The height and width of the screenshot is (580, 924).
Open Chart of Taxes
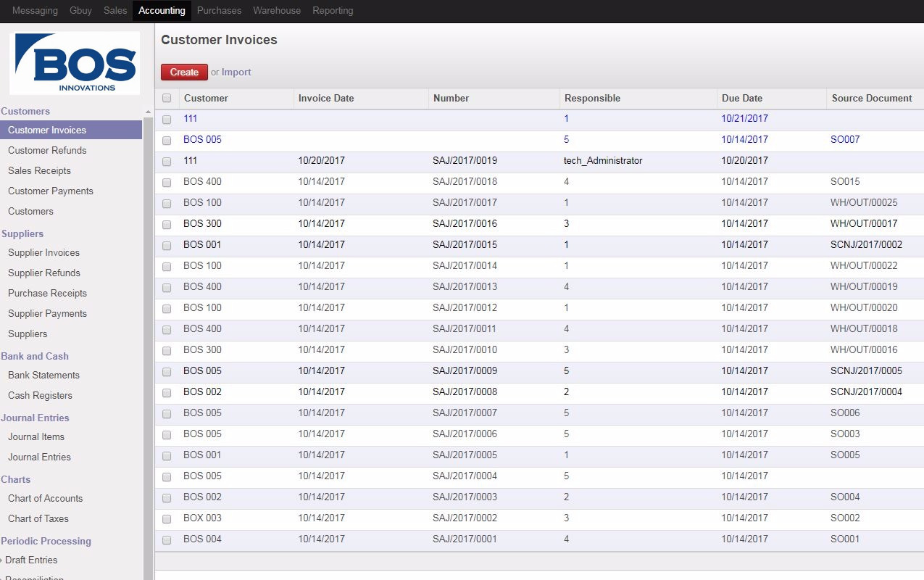coord(38,518)
